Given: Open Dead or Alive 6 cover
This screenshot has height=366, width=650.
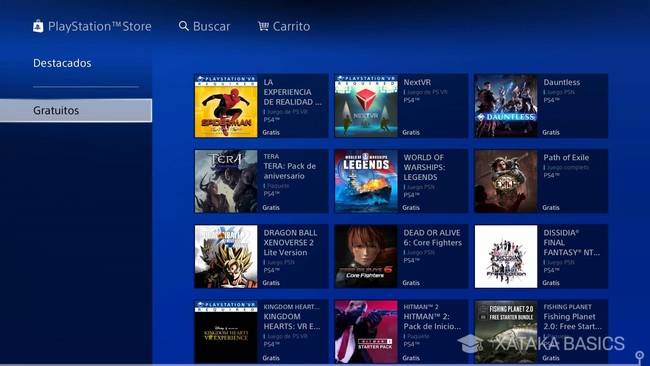Looking at the screenshot, I should 366,257.
